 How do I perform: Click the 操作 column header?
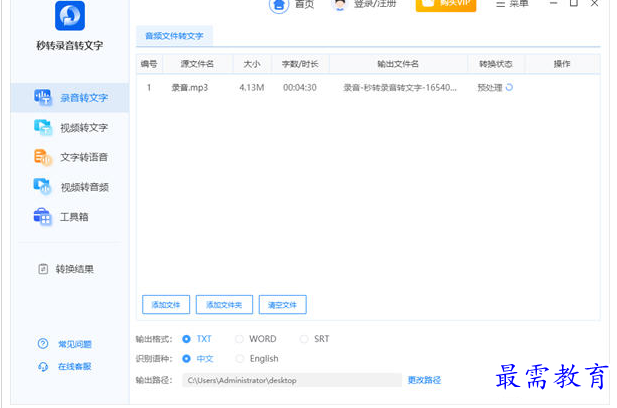(562, 64)
